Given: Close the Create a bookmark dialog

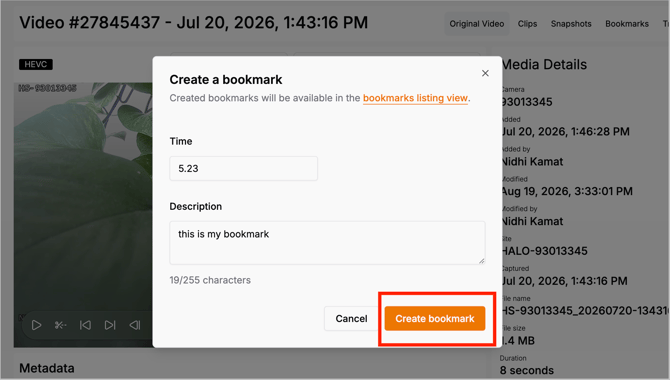Looking at the screenshot, I should [x=485, y=73].
